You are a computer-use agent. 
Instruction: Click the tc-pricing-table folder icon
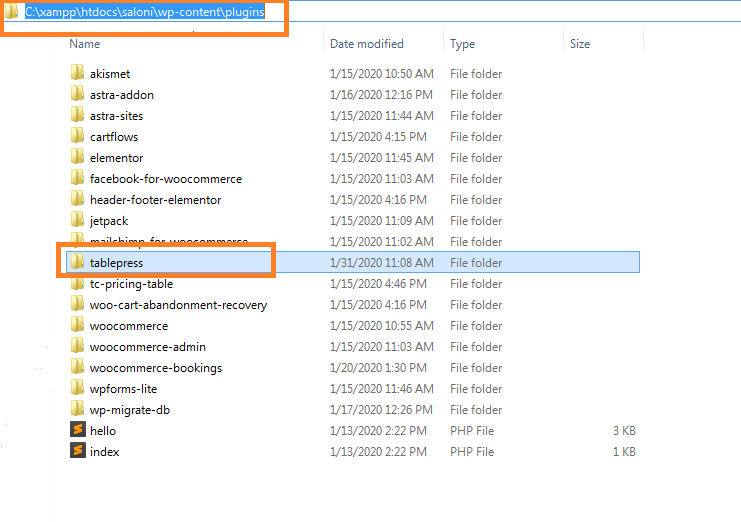78,283
